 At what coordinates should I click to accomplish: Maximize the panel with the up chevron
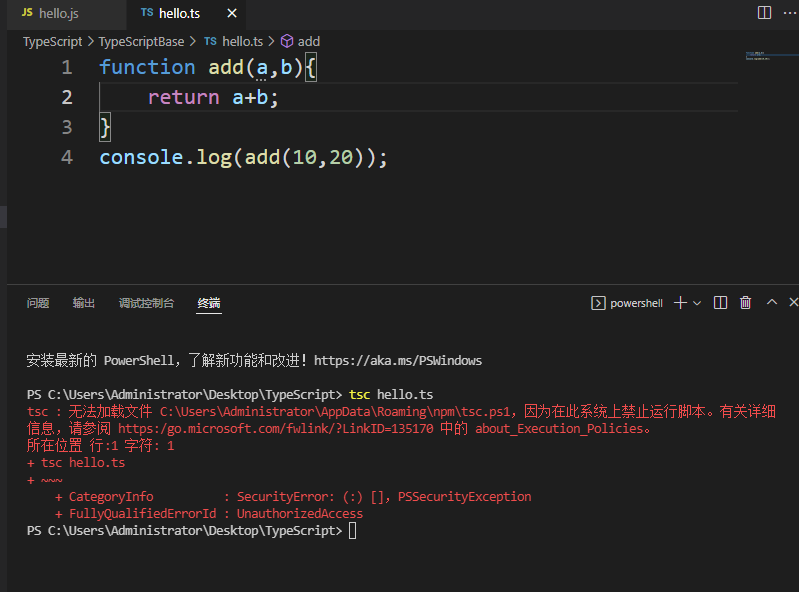click(772, 302)
